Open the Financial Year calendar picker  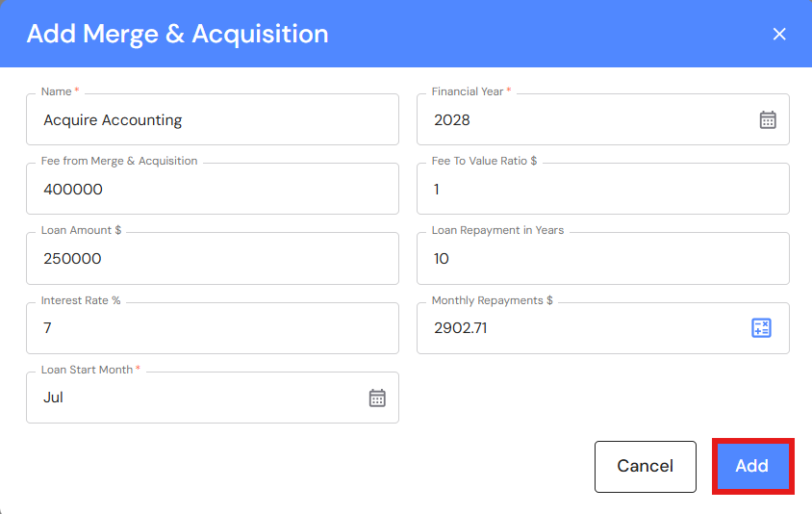(x=768, y=120)
